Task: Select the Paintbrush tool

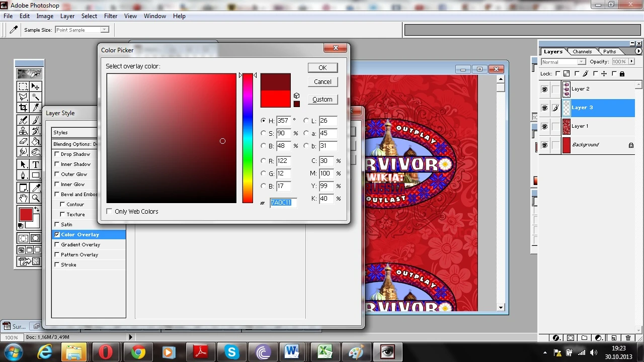Action: [35, 120]
